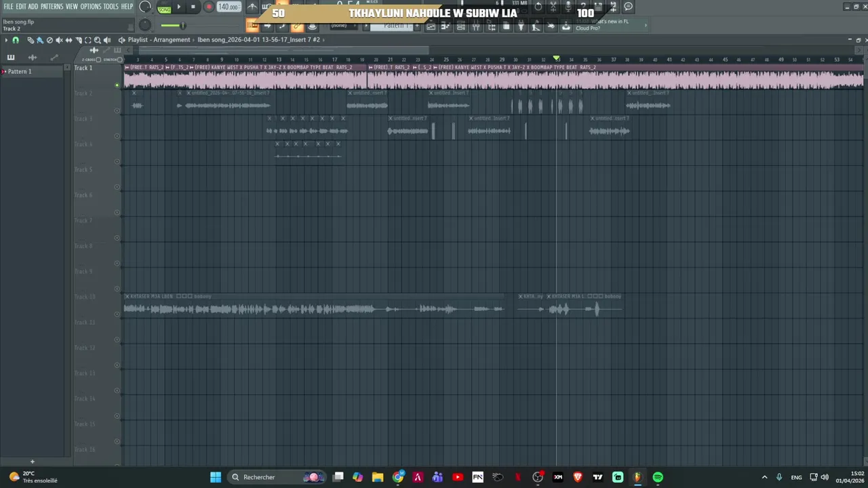
Task: Open YouTube from the taskbar
Action: click(x=458, y=477)
